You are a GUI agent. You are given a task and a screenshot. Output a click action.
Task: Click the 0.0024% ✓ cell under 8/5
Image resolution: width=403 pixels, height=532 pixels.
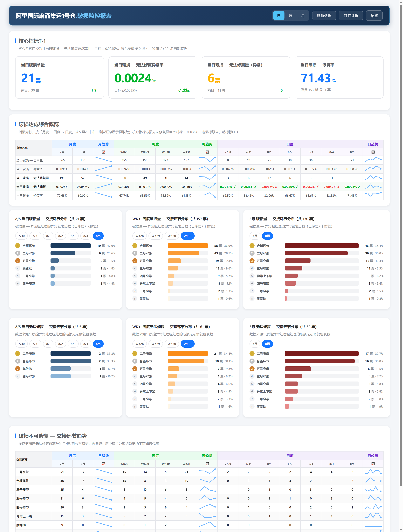(352, 187)
